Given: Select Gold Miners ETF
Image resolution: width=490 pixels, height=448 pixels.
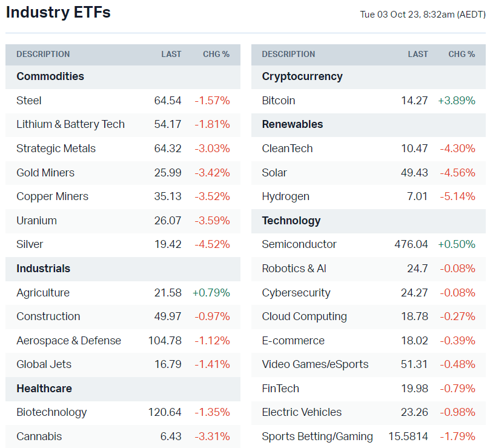Looking at the screenshot, I should click(x=45, y=173).
